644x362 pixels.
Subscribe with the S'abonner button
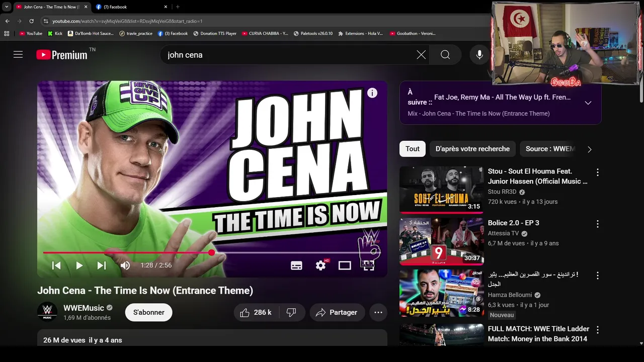tap(148, 312)
